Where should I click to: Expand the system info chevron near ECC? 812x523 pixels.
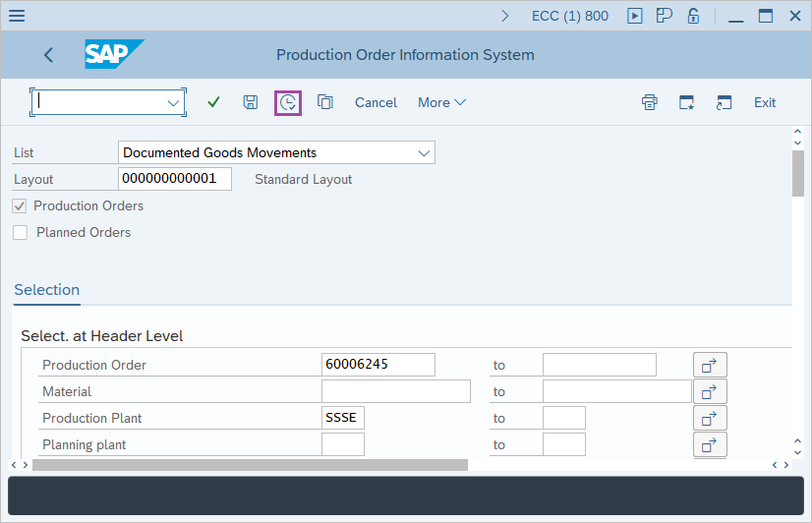point(505,16)
